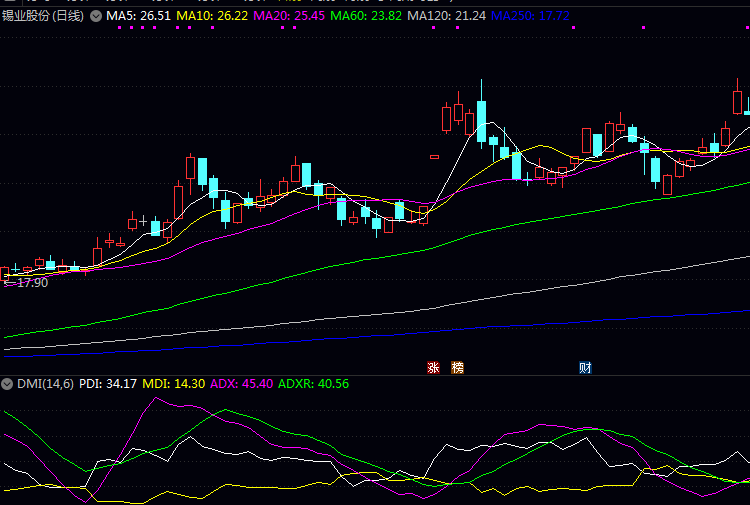Select the 锡业股份 (日线) chart title
This screenshot has height=505, width=750.
(x=43, y=16)
